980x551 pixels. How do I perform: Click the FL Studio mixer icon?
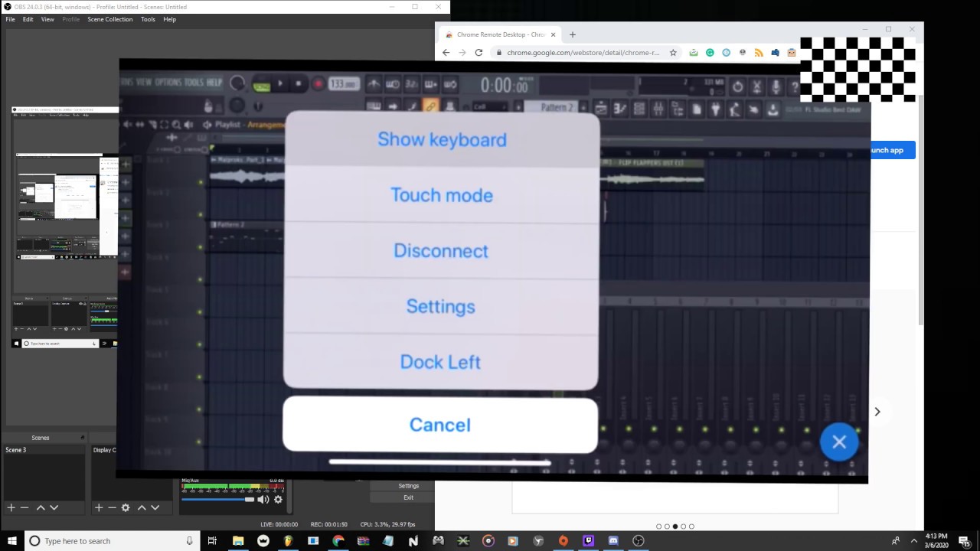pyautogui.click(x=658, y=109)
